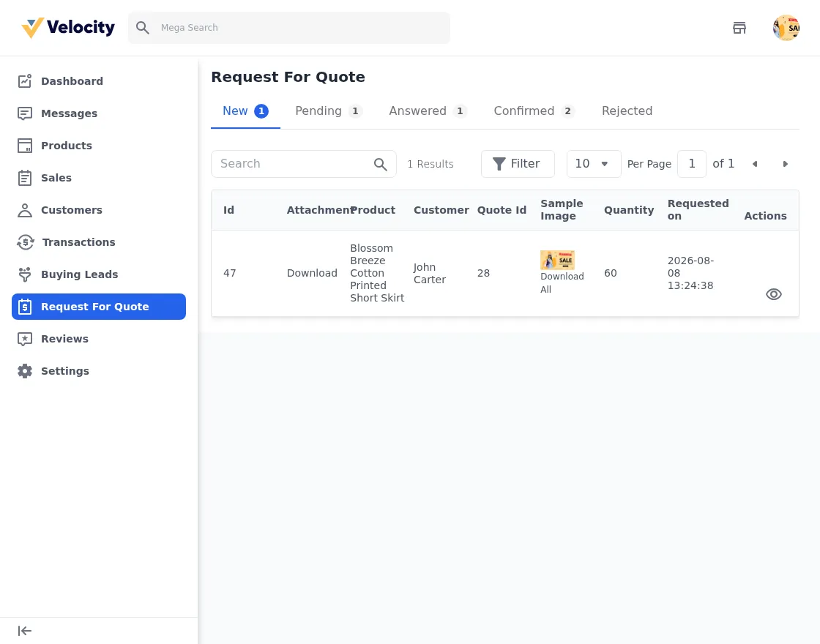Expand the 10 per page dropdown
Image resolution: width=820 pixels, height=644 pixels.
tap(594, 164)
